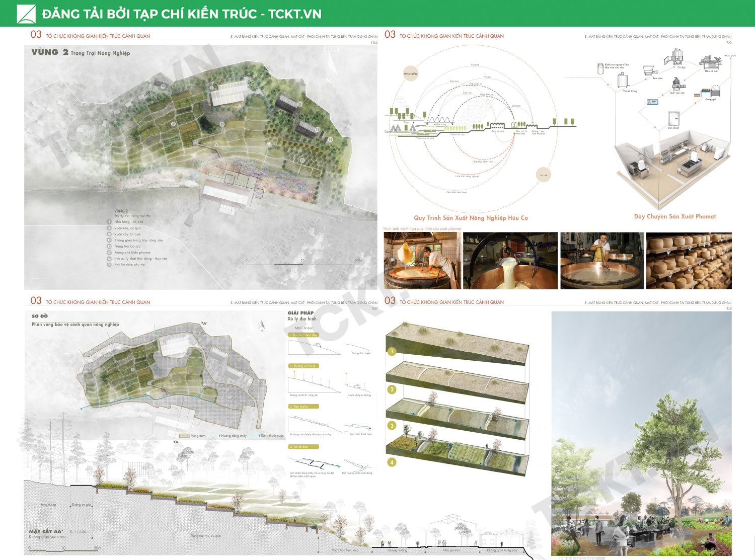Click the 'Hình ảnh minh họa quy trình sản xuất phomat' caption

click(x=422, y=229)
